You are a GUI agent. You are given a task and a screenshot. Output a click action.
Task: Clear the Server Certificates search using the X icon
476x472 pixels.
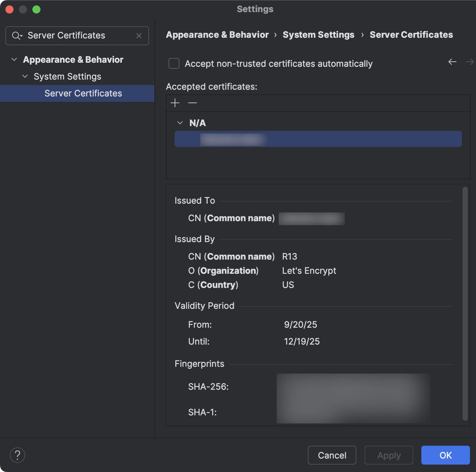click(x=139, y=35)
